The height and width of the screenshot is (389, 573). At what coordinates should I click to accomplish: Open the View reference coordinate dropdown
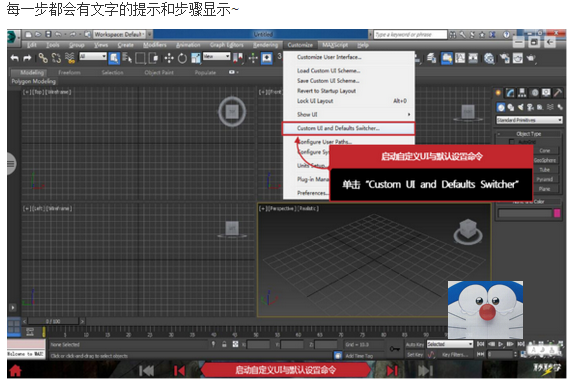click(217, 56)
